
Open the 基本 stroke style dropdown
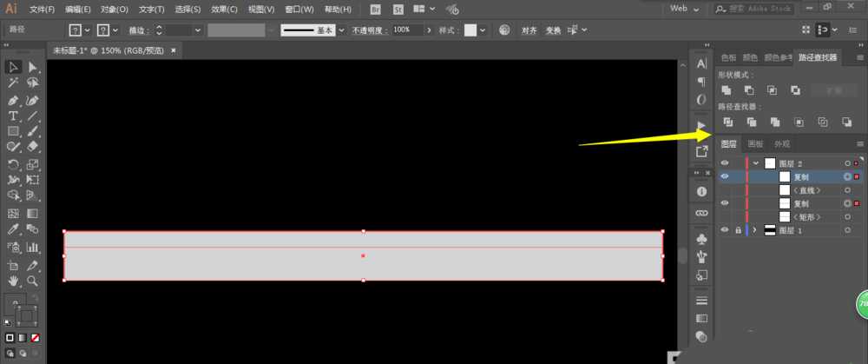coord(341,30)
